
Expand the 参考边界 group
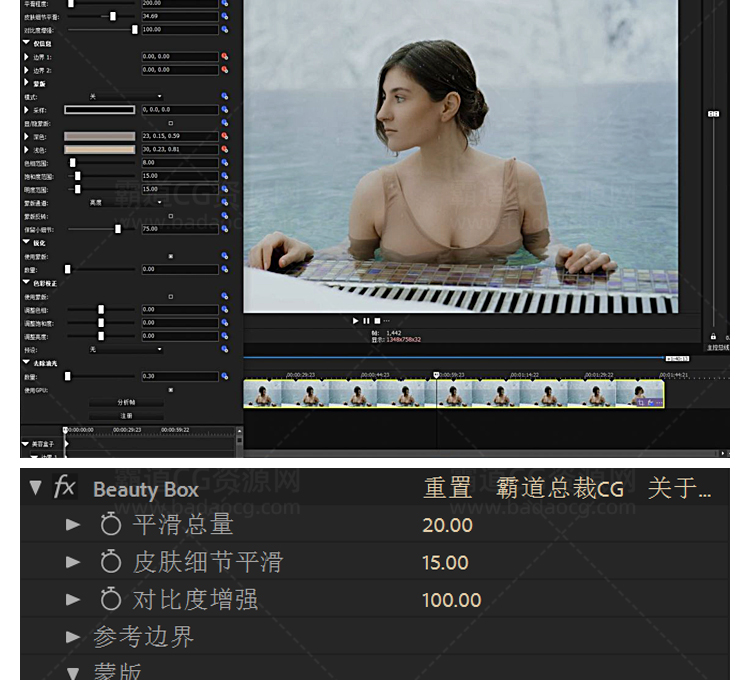tap(73, 637)
